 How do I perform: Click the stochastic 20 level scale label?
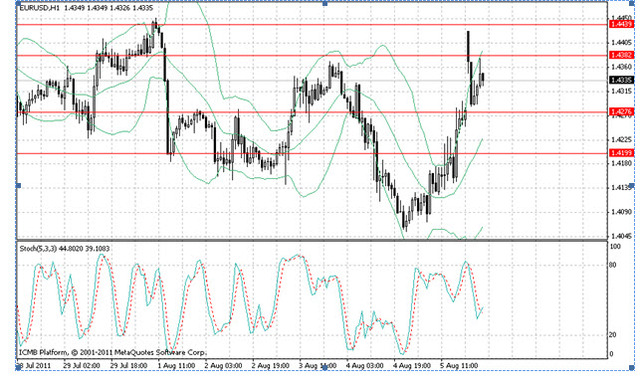(613, 335)
